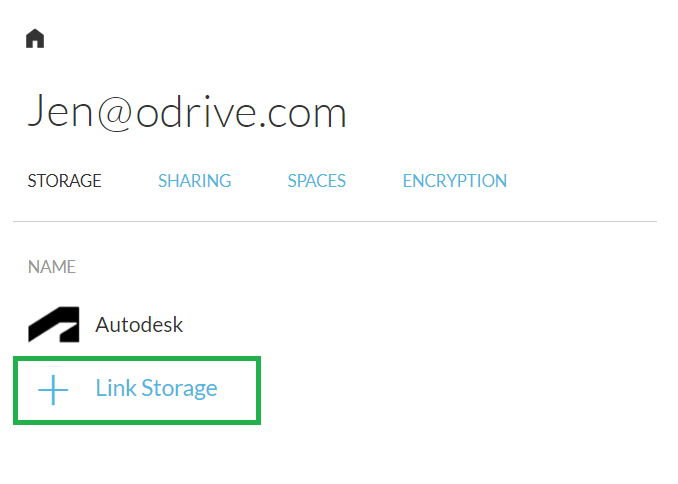Click the Link Storage text label
Viewport: 678px width, 484px height.
pyautogui.click(x=156, y=389)
